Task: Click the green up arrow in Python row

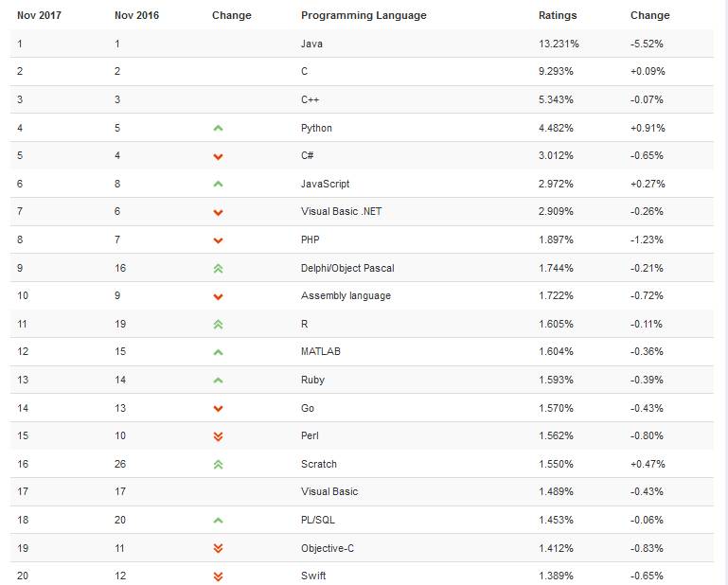Action: tap(218, 128)
